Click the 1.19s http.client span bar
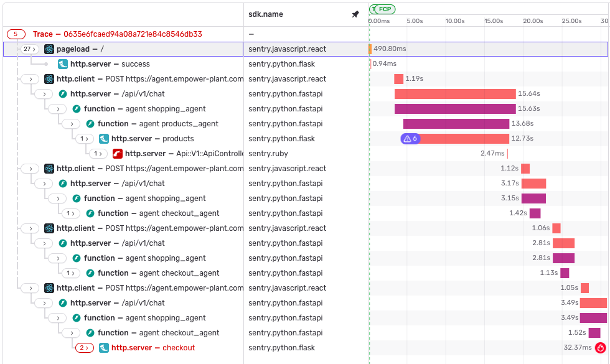This screenshot has width=610, height=364. click(x=399, y=79)
